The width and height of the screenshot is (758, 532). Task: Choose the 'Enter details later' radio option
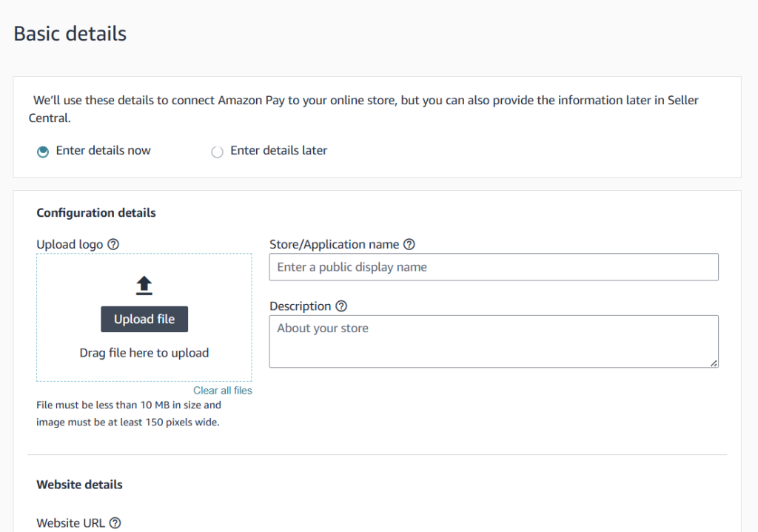217,152
